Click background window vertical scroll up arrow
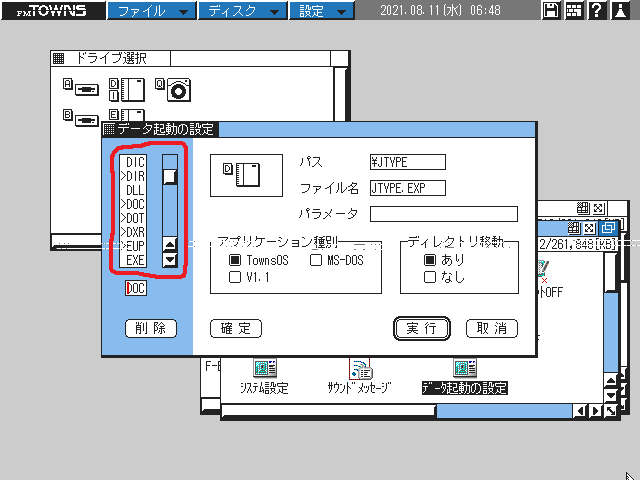 pos(611,380)
